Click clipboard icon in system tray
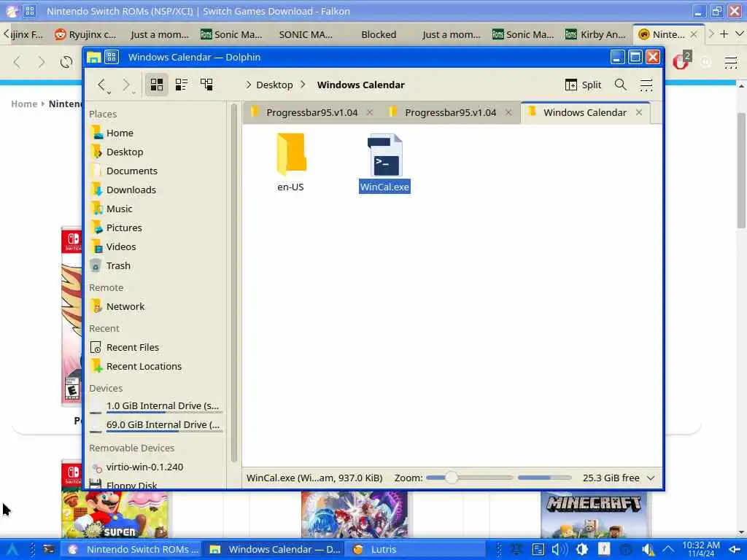Screen dimensions: 747x560 point(538,550)
